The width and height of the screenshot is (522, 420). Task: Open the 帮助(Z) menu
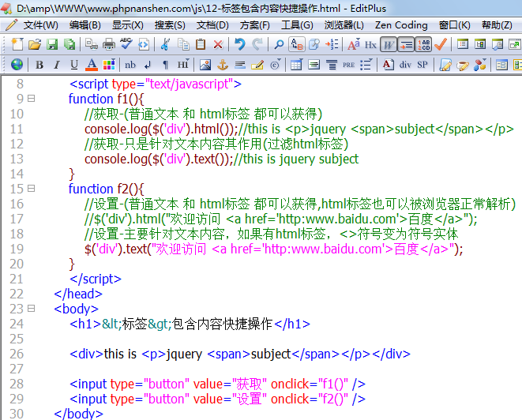(497, 25)
